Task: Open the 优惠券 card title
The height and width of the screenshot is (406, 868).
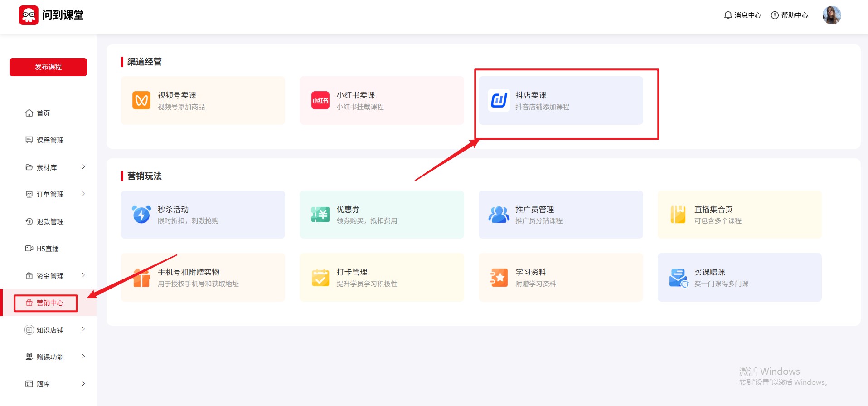Action: 348,210
